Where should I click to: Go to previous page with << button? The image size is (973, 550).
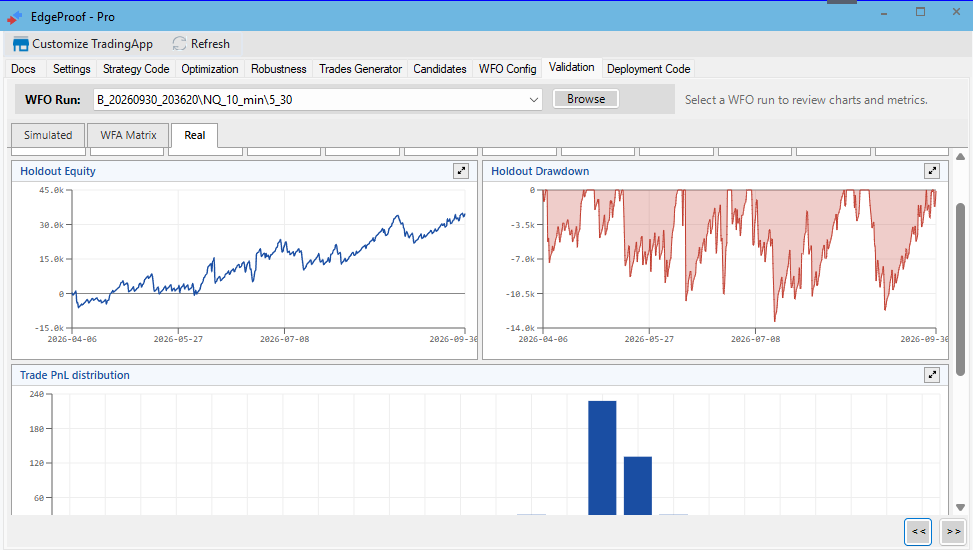(x=918, y=531)
